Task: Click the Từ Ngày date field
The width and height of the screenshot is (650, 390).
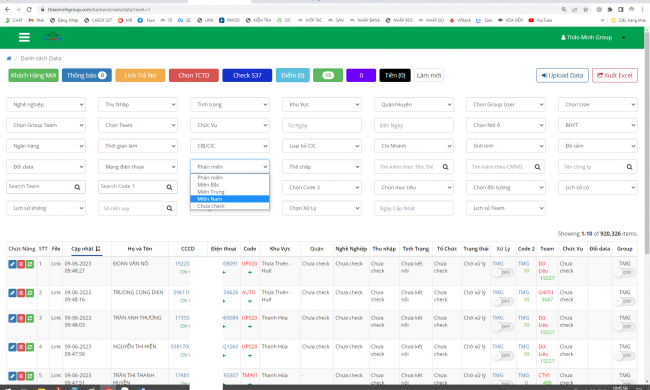Action: 322,125
